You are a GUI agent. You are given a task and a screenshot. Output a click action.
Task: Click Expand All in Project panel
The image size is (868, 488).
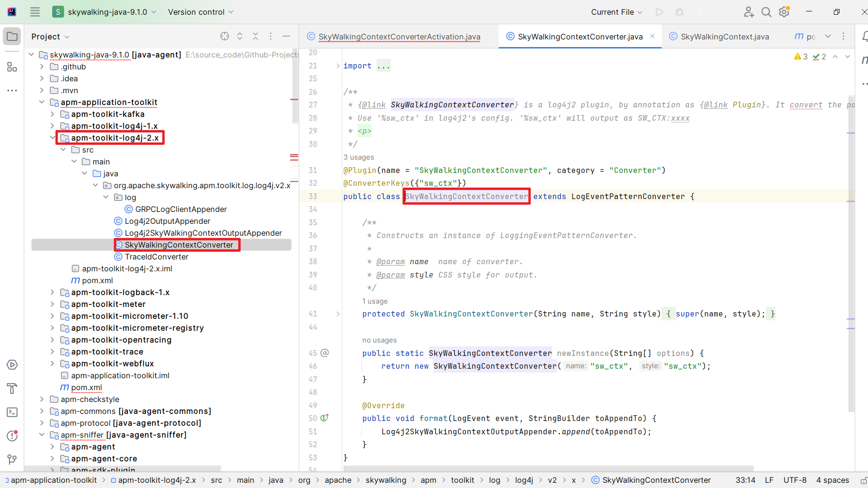[240, 36]
